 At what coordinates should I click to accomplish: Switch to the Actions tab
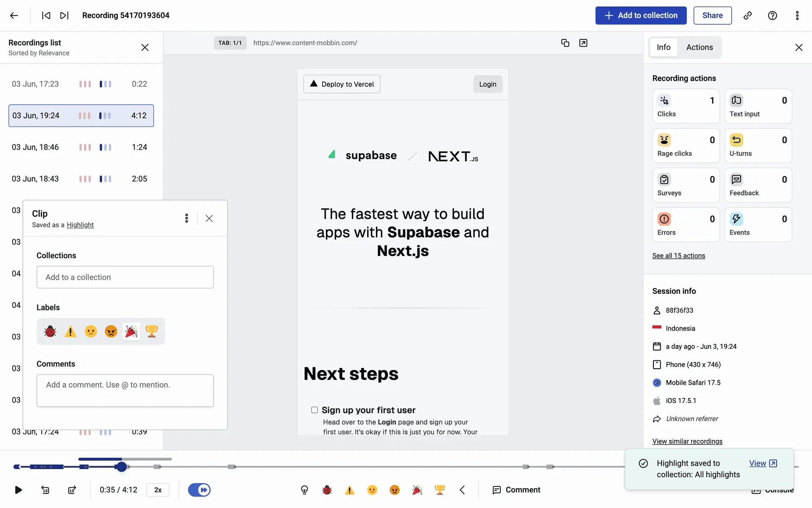coord(699,47)
